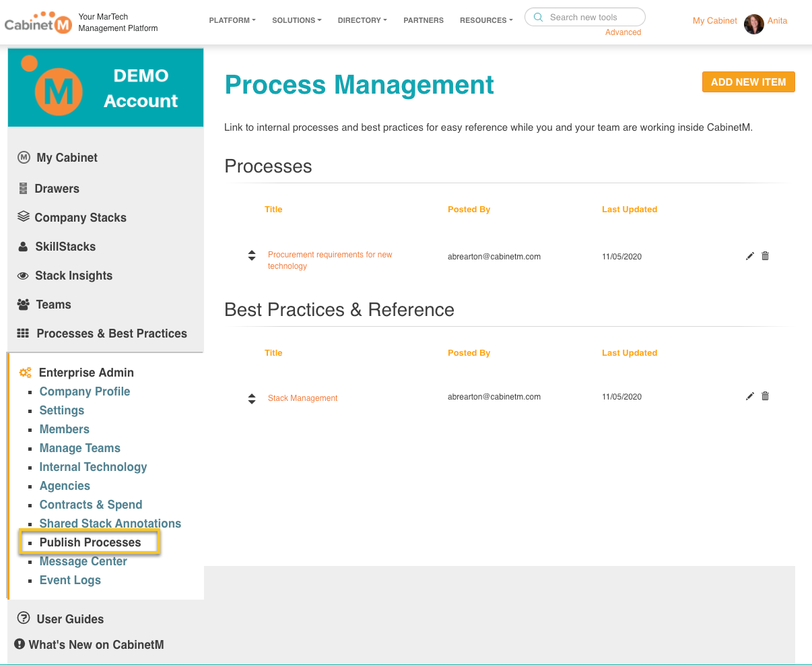Image resolution: width=812 pixels, height=665 pixels.
Task: Click the SkillStacks person icon
Action: [x=23, y=247]
